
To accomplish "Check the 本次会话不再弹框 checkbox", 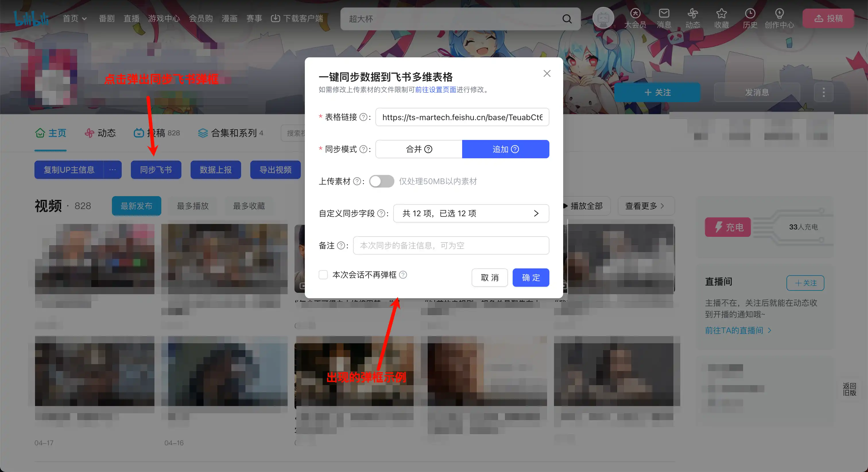I will [323, 275].
